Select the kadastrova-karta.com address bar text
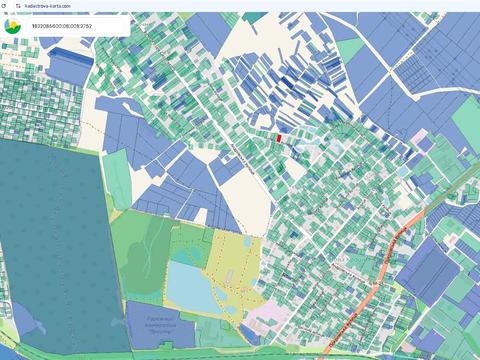480x360 pixels. (x=48, y=6)
